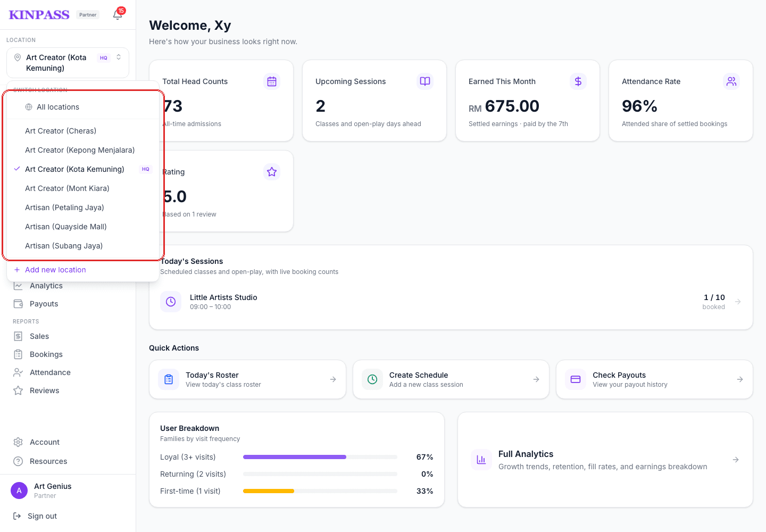Image resolution: width=766 pixels, height=532 pixels.
Task: Click the "RM 675.00" earnings value
Action: 504,106
